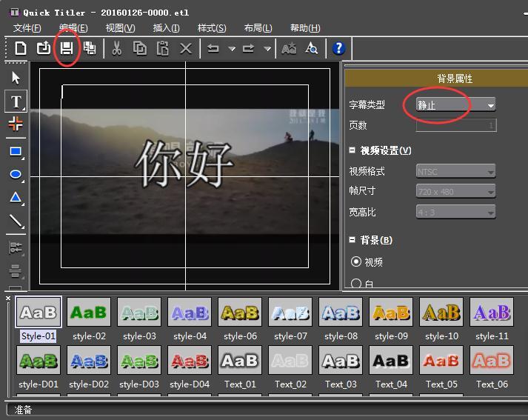Screen dimensions: 528x420
Task: Open Help with blue question icon
Action: point(338,48)
